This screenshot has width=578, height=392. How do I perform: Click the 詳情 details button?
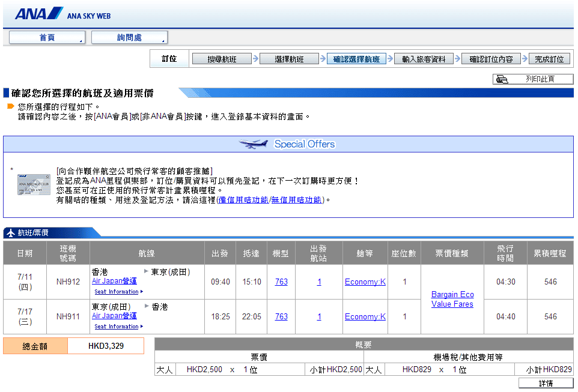pos(546,383)
